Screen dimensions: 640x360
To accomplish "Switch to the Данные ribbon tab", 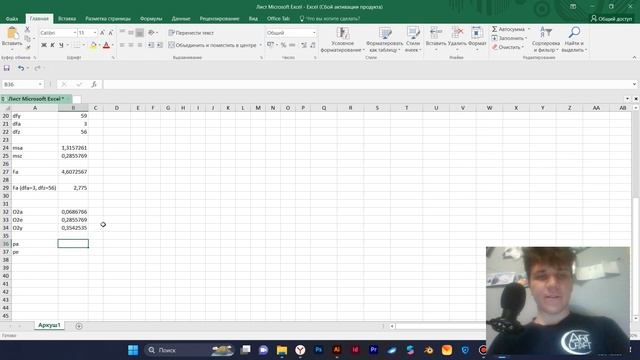I will coord(181,19).
